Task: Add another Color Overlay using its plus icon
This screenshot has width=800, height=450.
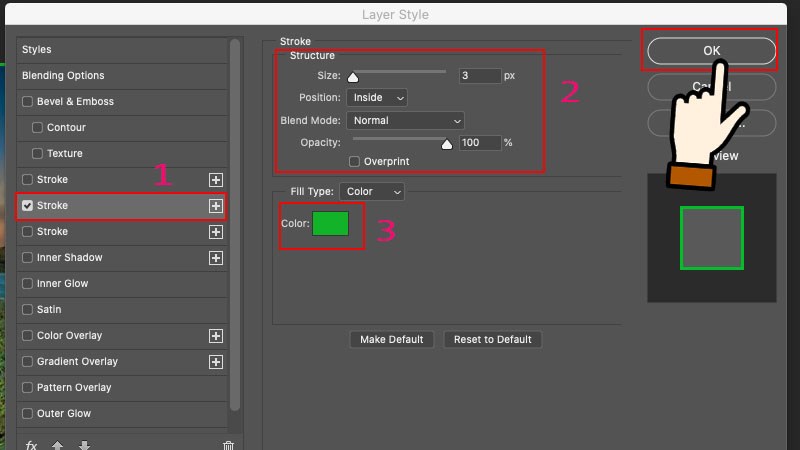Action: coord(215,336)
